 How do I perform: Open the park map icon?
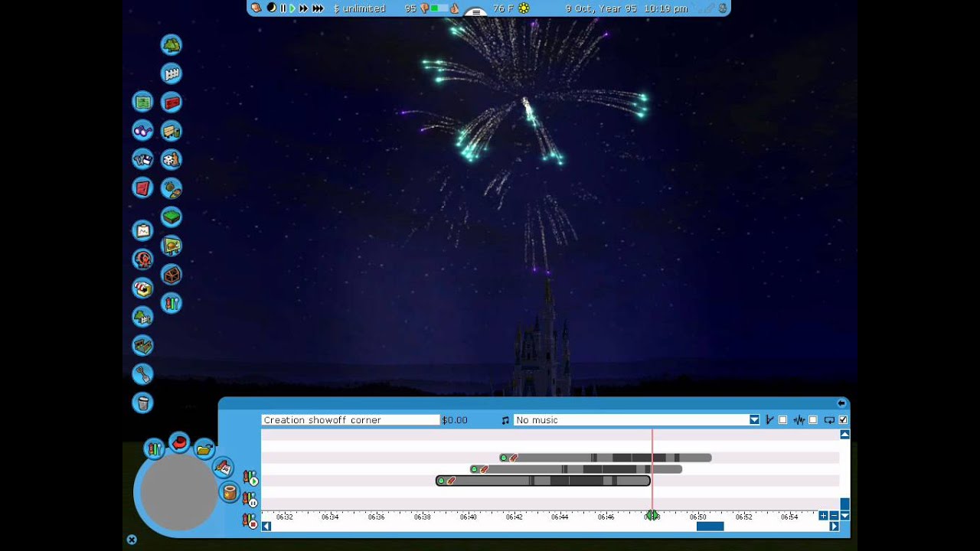pyautogui.click(x=142, y=102)
